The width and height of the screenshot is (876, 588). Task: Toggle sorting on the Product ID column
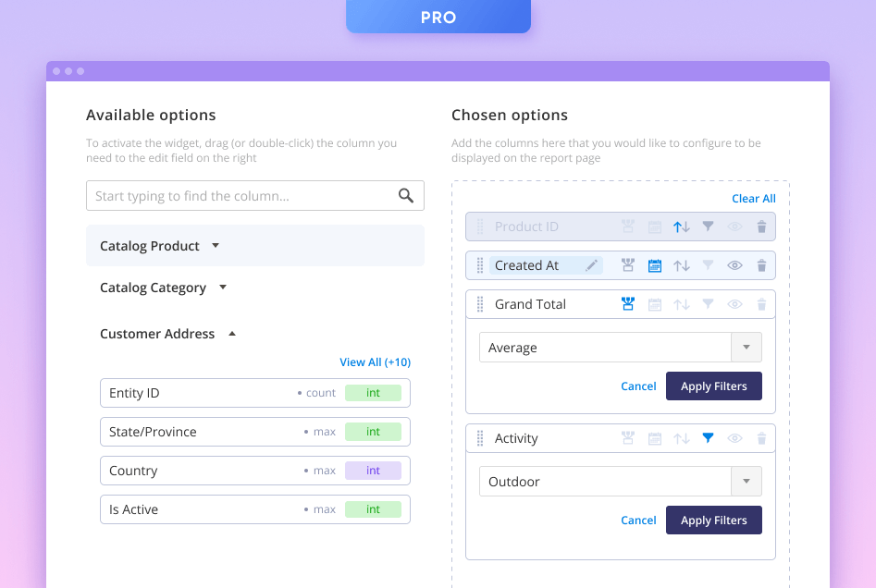point(682,227)
